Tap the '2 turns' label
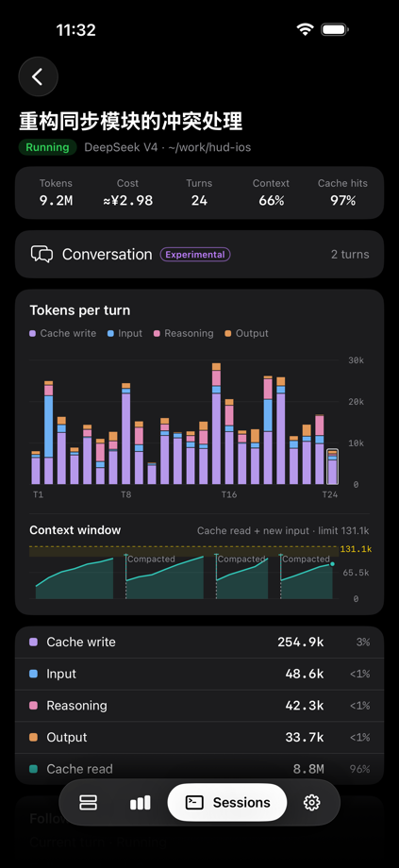 pyautogui.click(x=350, y=255)
